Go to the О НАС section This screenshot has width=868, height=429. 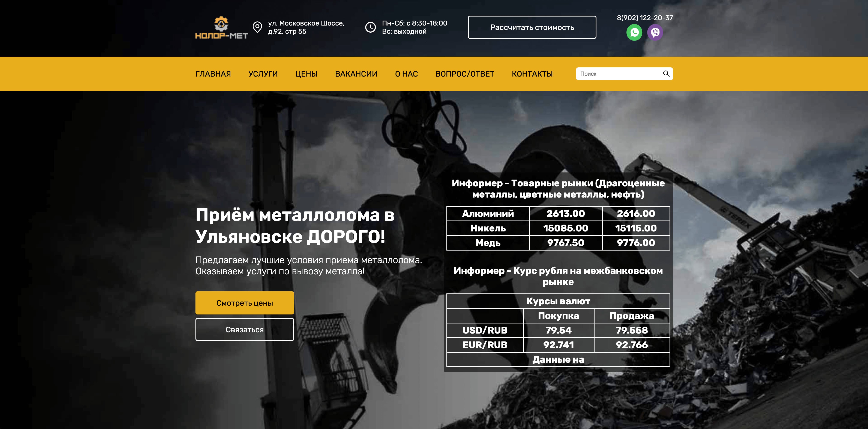click(406, 74)
